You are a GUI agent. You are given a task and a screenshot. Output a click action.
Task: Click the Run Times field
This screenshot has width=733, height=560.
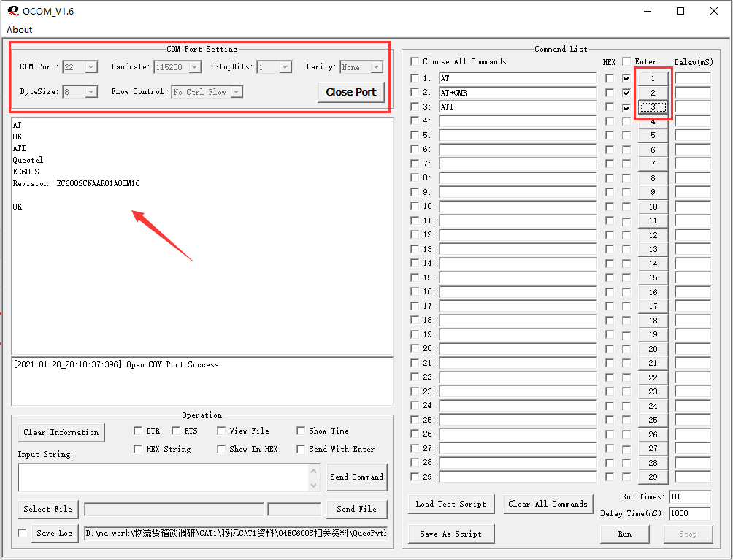[x=690, y=497]
